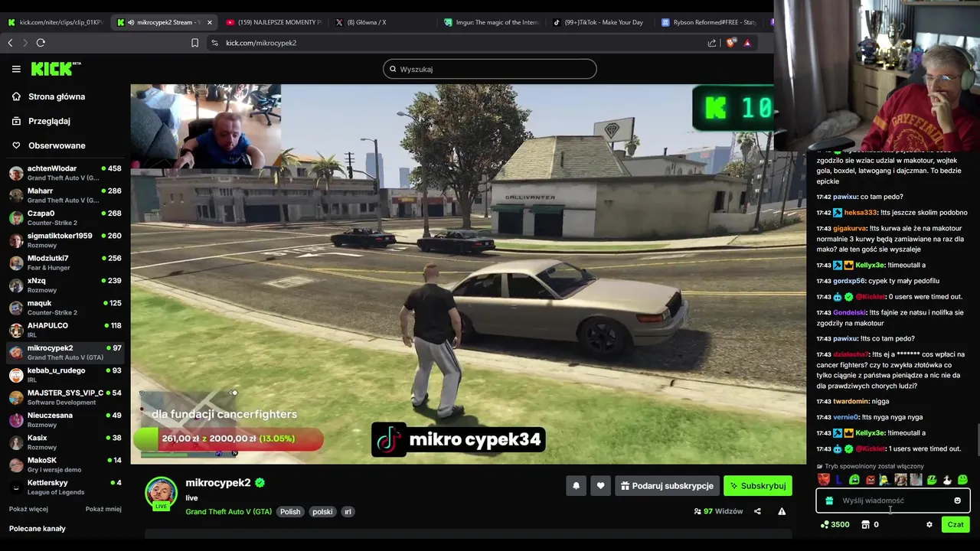This screenshot has height=551, width=980.
Task: Open MakoSK channel in sidebar
Action: [65, 465]
